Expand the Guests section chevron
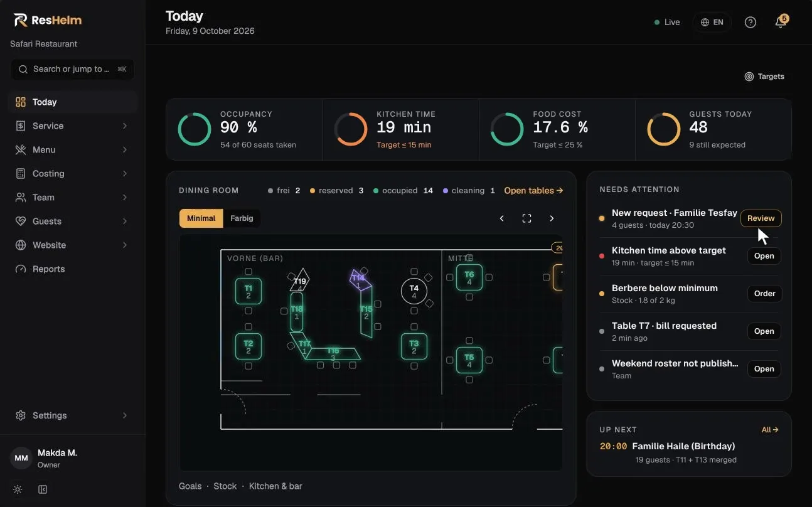The image size is (812, 507). click(x=125, y=221)
